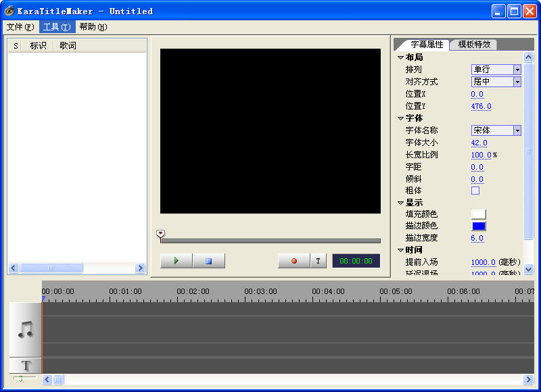Image resolution: width=541 pixels, height=392 pixels.
Task: Switch to the 模板特效 tab
Action: [474, 45]
